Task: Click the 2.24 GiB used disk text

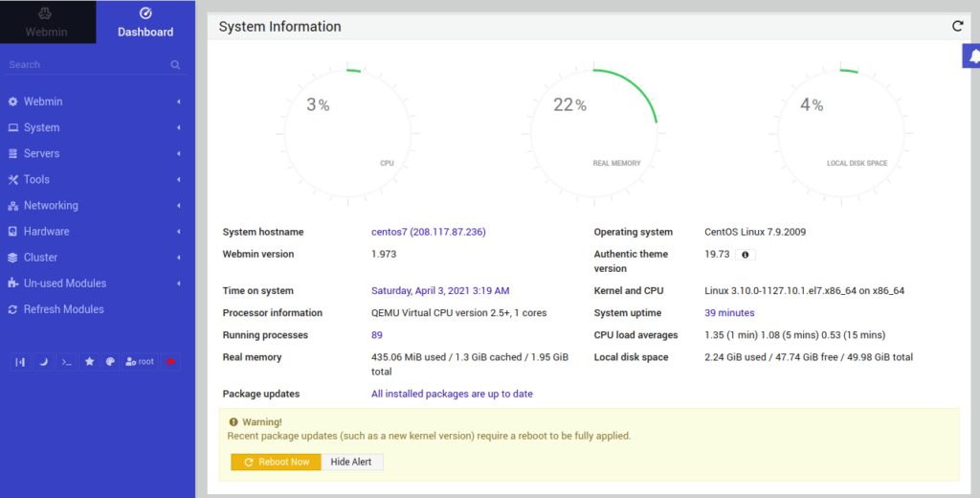Action: click(x=809, y=357)
